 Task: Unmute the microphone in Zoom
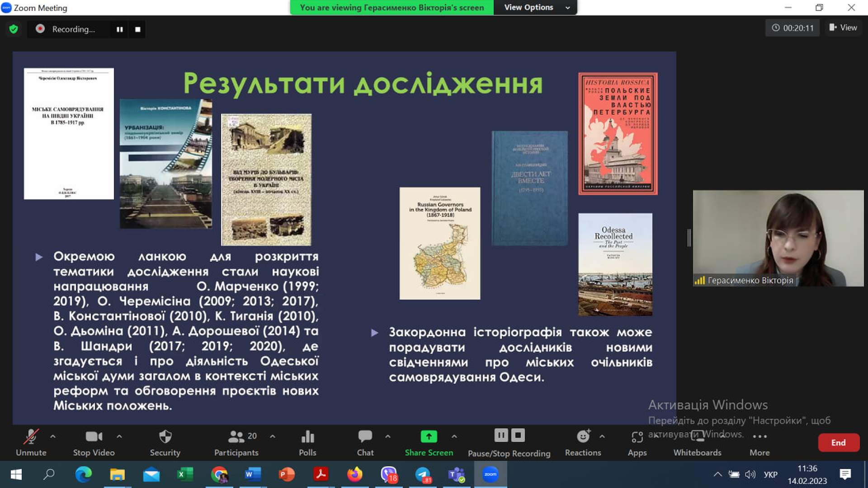click(x=31, y=442)
